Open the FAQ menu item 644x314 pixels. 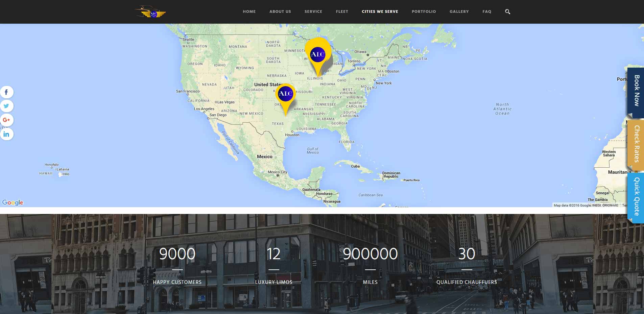point(487,11)
